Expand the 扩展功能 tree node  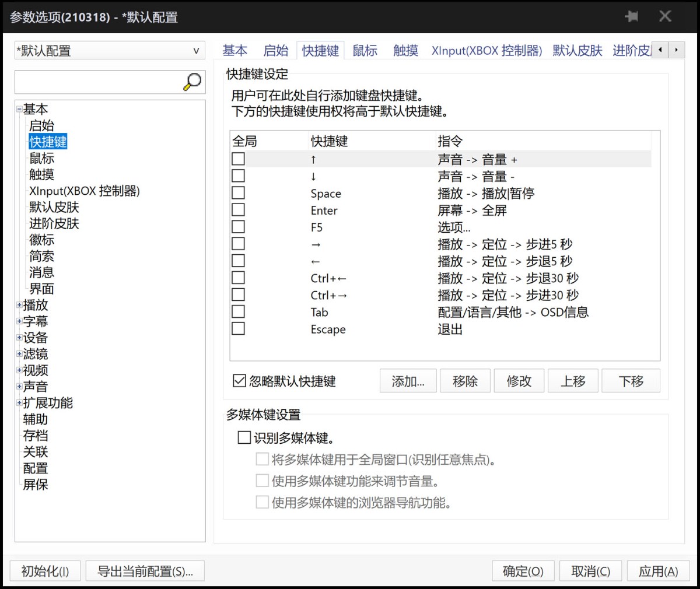19,403
